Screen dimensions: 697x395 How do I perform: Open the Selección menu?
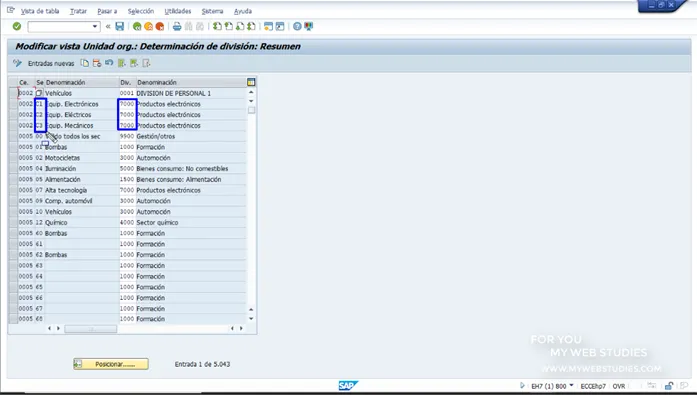tap(141, 11)
